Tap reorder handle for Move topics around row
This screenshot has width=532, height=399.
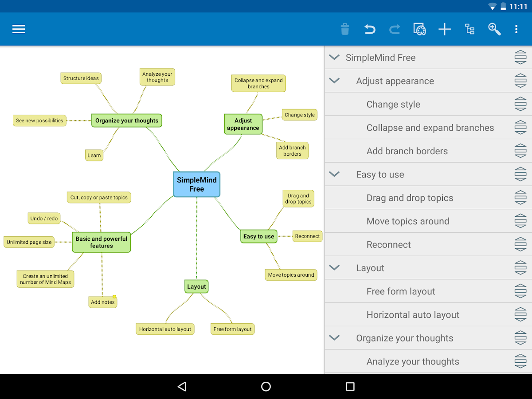[x=520, y=221]
